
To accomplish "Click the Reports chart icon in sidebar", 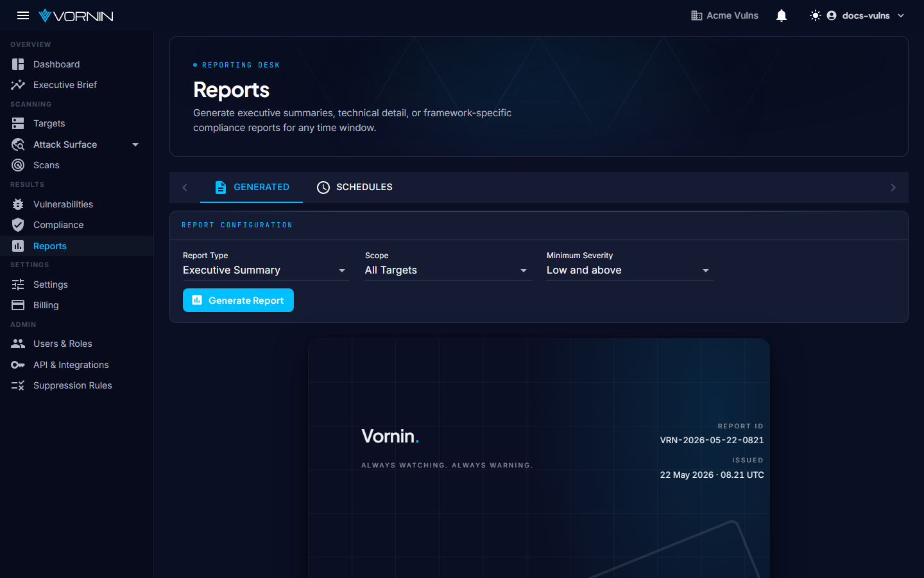I will [18, 246].
